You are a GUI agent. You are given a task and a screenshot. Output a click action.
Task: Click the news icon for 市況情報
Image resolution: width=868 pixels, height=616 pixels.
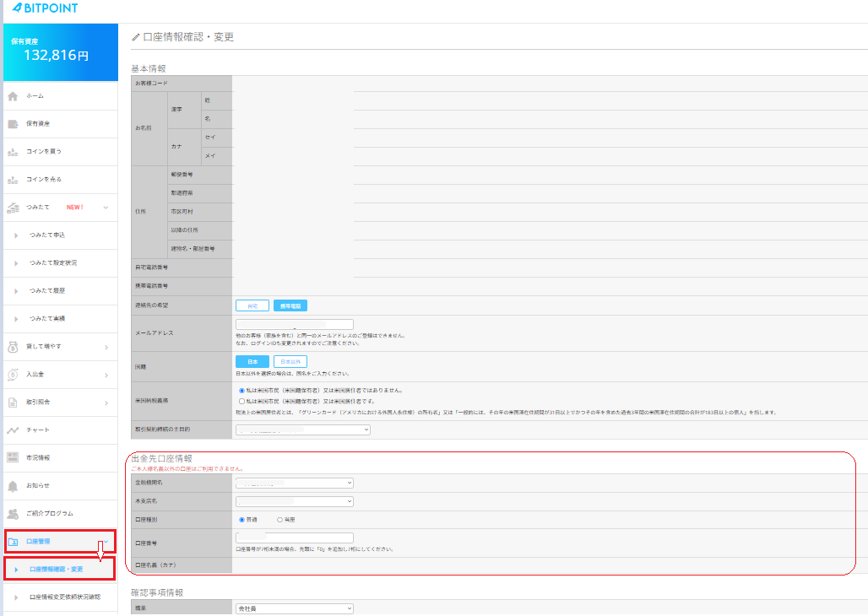(x=13, y=457)
